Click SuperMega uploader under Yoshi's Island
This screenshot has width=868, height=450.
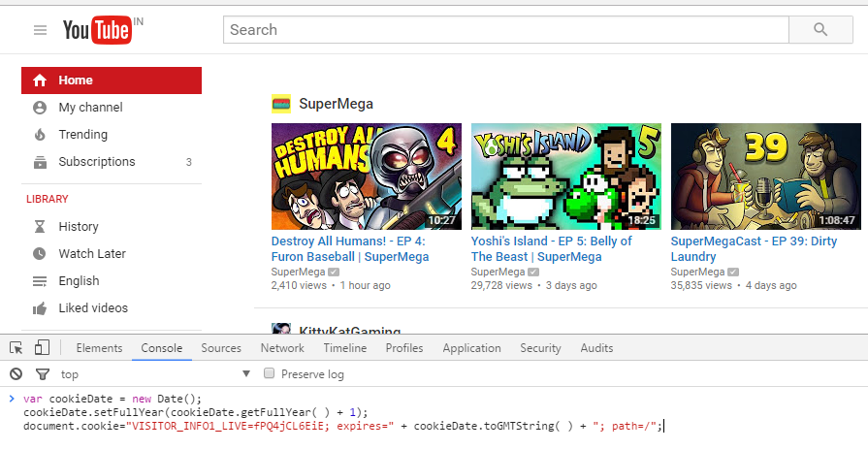(x=498, y=272)
